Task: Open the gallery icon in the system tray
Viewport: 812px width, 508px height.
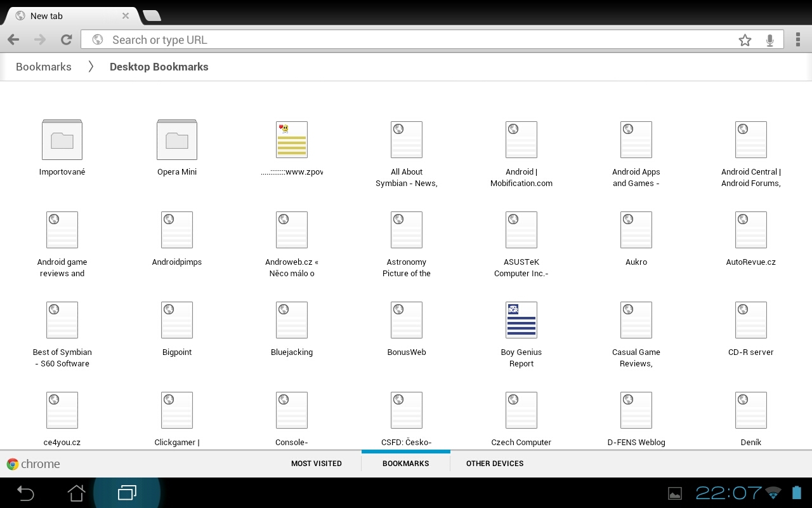Action: [675, 493]
